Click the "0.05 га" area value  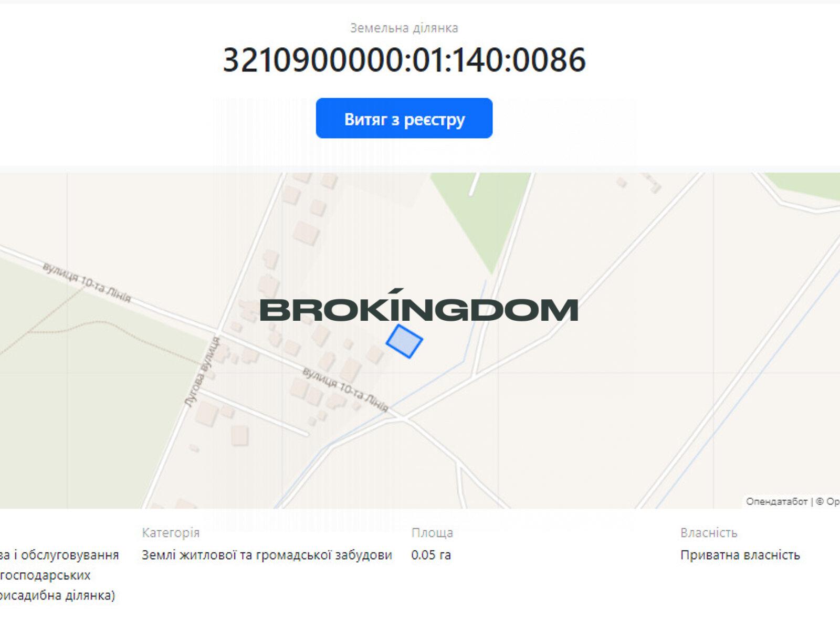tap(431, 555)
